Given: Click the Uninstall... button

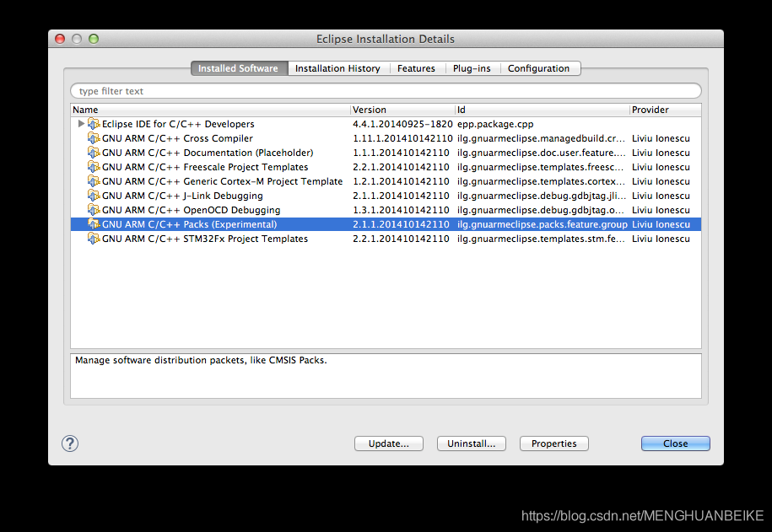Looking at the screenshot, I should coord(472,443).
